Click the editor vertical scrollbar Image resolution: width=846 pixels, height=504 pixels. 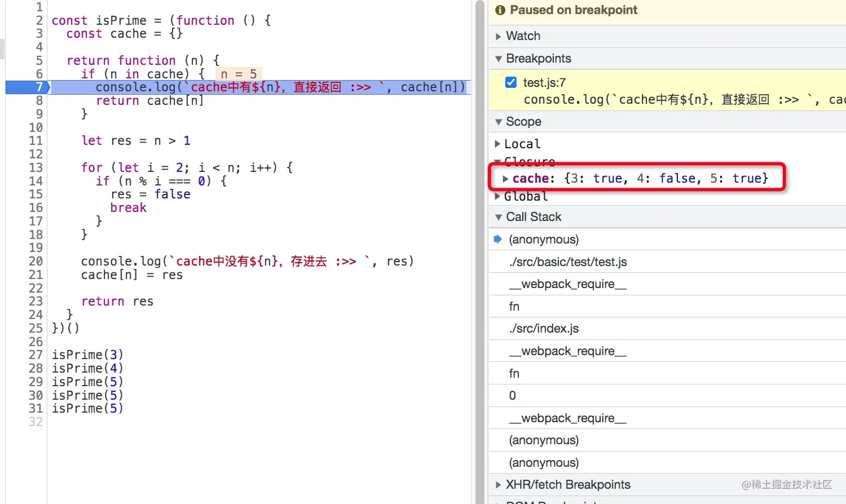pyautogui.click(x=479, y=252)
